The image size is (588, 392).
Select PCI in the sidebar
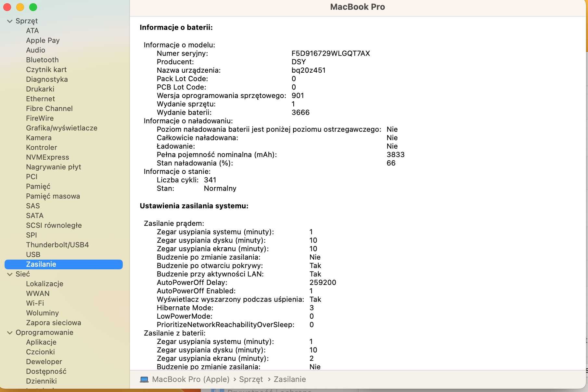[x=32, y=177]
